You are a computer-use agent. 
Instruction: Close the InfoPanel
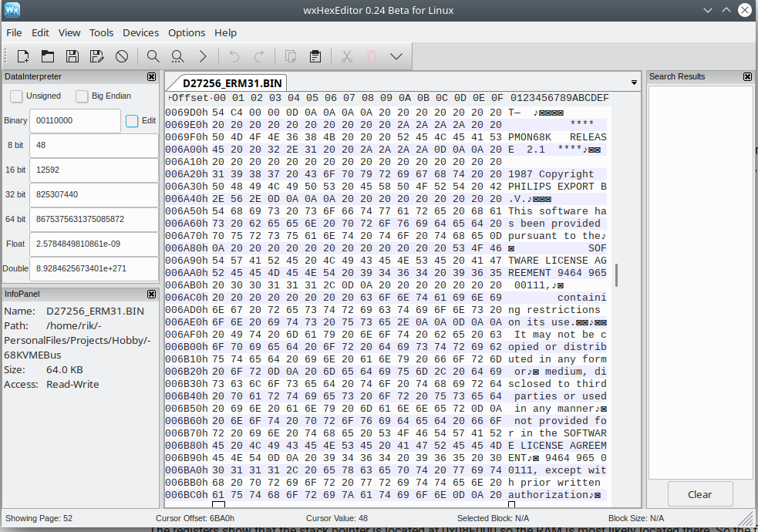coord(151,295)
